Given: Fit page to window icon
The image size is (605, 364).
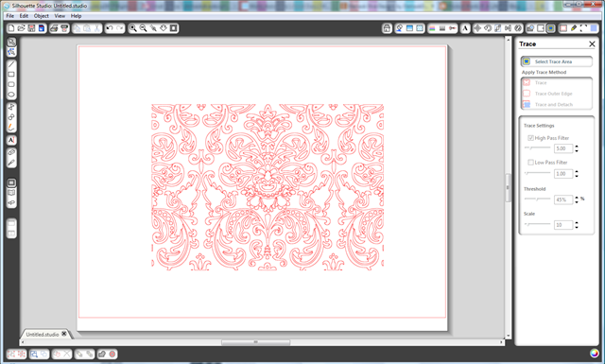Looking at the screenshot, I should 174,28.
